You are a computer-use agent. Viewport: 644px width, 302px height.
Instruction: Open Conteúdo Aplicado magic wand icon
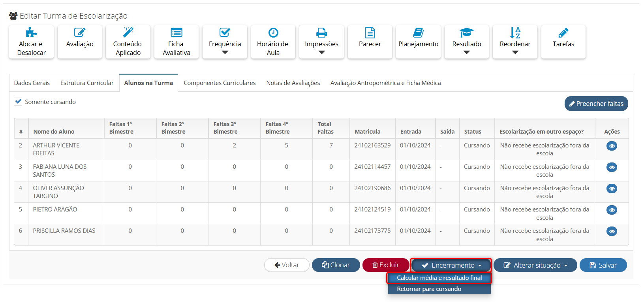(128, 32)
